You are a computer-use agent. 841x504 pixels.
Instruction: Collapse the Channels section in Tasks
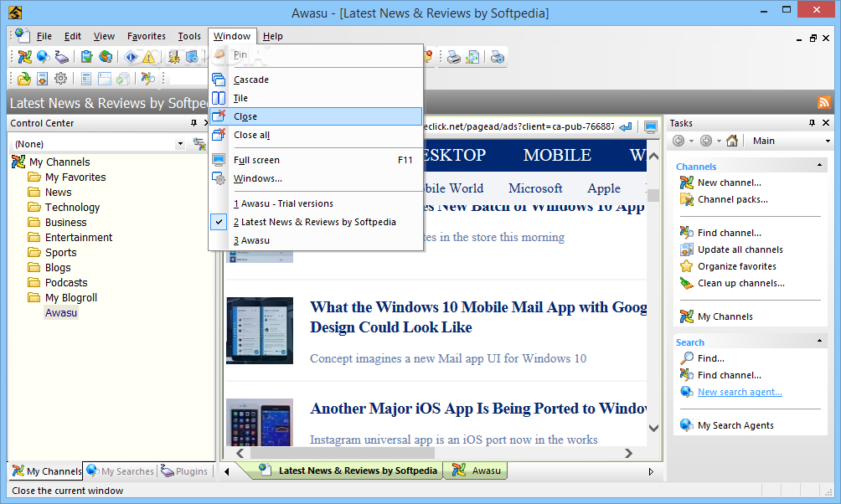[x=819, y=165]
